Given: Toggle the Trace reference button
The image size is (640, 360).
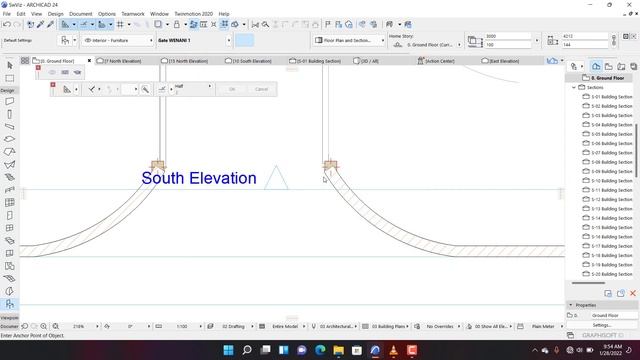Looking at the screenshot, I should point(158,24).
